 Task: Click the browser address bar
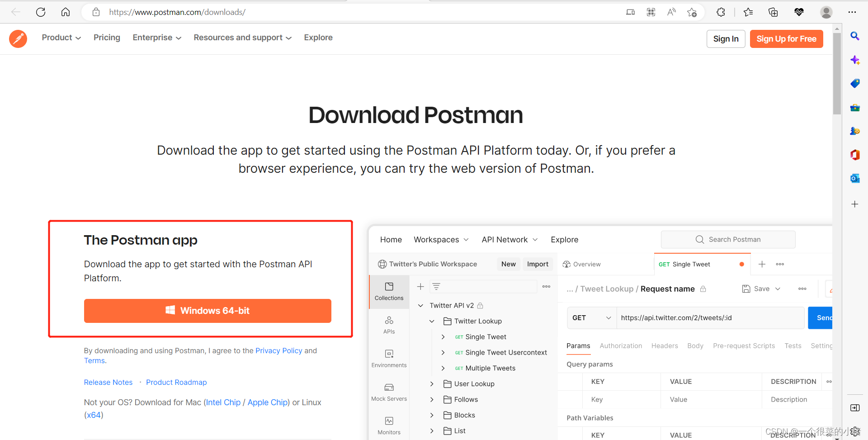353,12
